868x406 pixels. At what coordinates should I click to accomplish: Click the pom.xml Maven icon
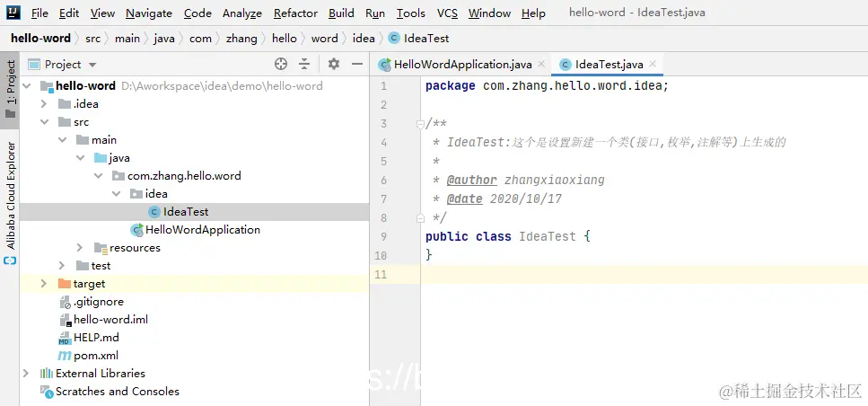(x=65, y=356)
